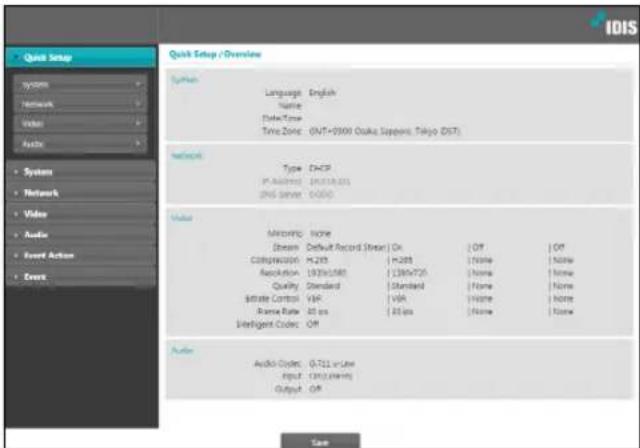The width and height of the screenshot is (640, 448).
Task: Open Network item under Quick Setup
Action: [x=80, y=104]
